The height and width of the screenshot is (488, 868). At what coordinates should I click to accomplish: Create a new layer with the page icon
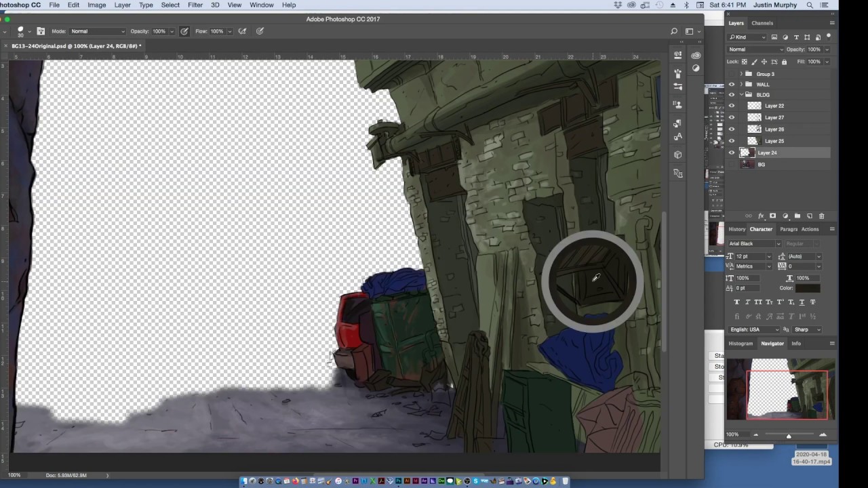809,216
